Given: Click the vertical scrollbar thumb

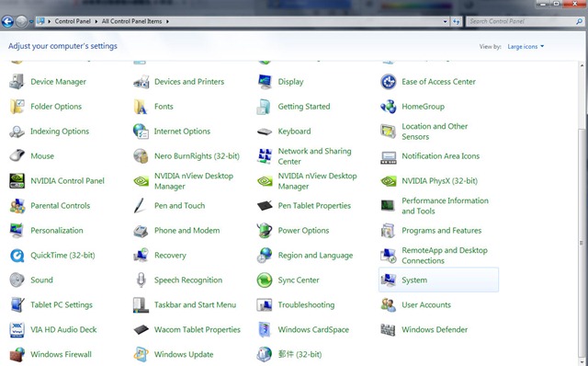Looking at the screenshot, I should coord(582,244).
